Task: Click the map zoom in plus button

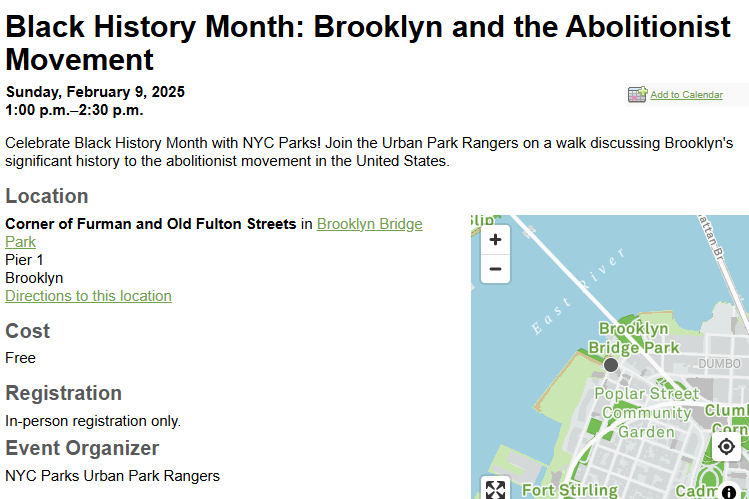Action: (495, 240)
